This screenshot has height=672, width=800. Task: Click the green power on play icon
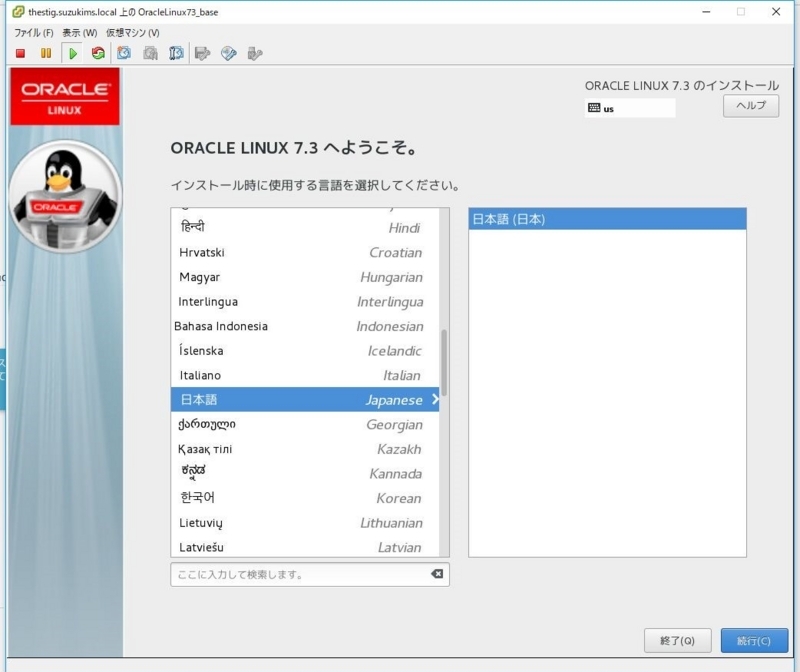click(x=72, y=53)
